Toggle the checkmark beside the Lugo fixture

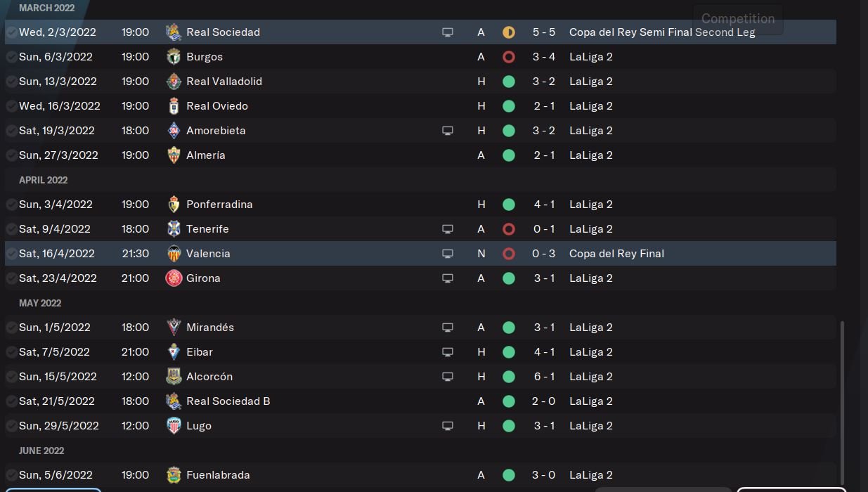click(x=11, y=426)
